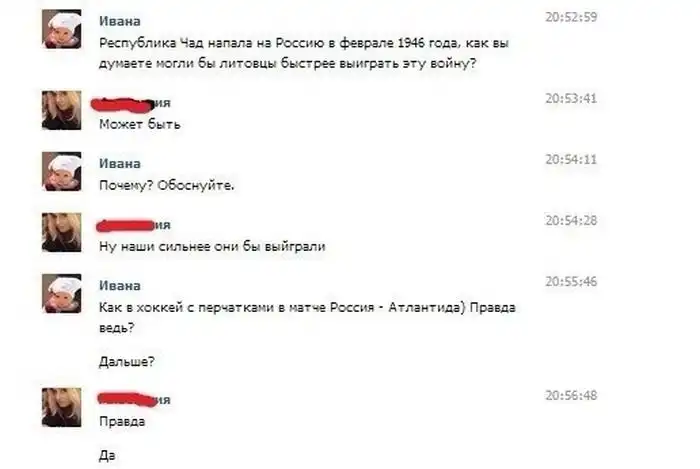700x469 pixels.
Task: Open Ивана's avatar next to the hockey message
Action: tap(62, 294)
